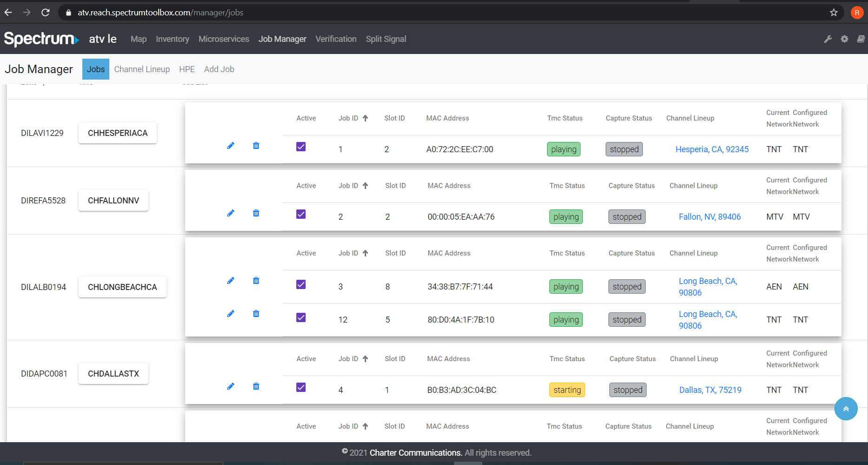Screen dimensions: 868x465
Task: Click the scroll-to-top round button
Action: point(846,409)
